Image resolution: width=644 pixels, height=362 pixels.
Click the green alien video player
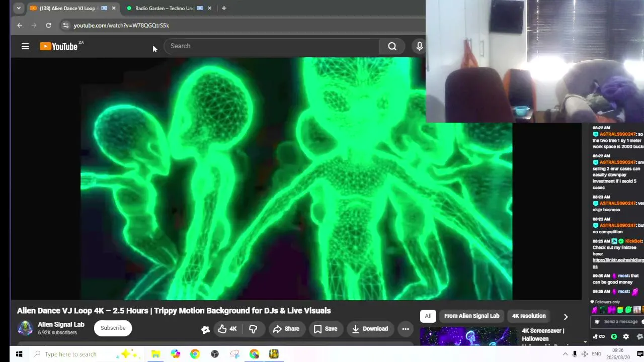296,178
